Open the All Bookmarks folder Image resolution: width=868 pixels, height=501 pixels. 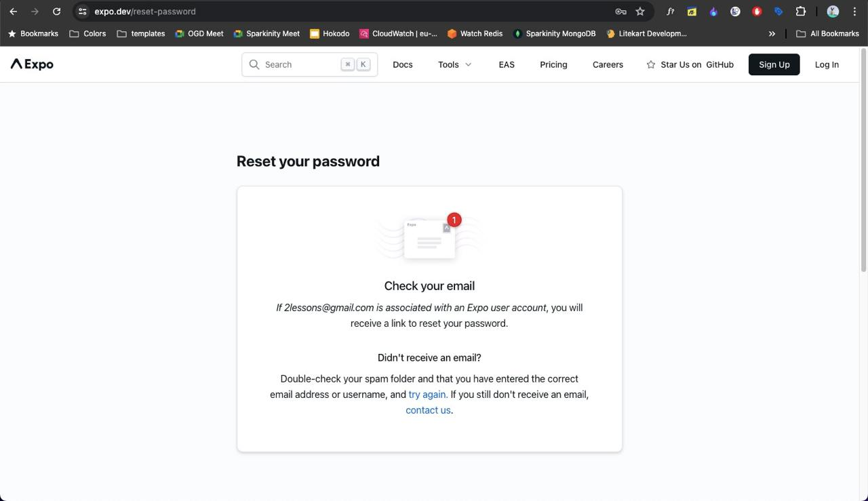[827, 33]
